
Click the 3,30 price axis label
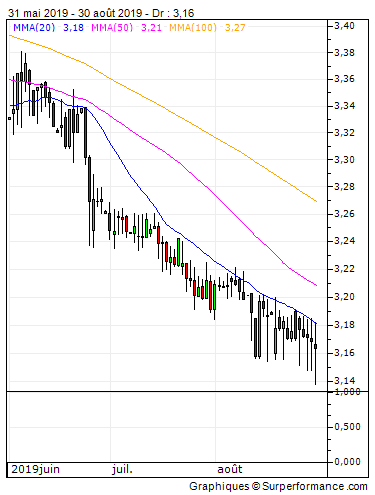[344, 160]
